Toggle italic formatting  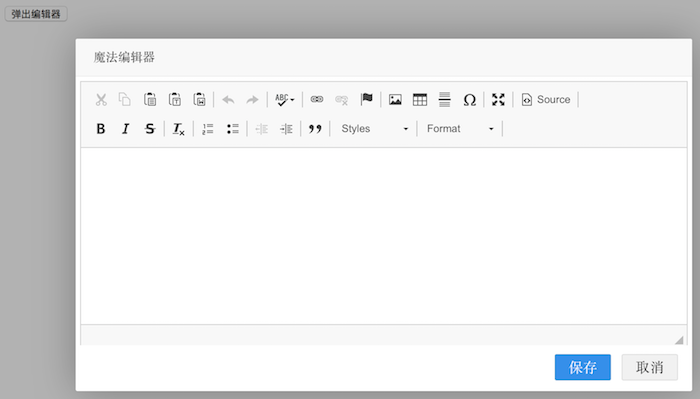(x=125, y=129)
